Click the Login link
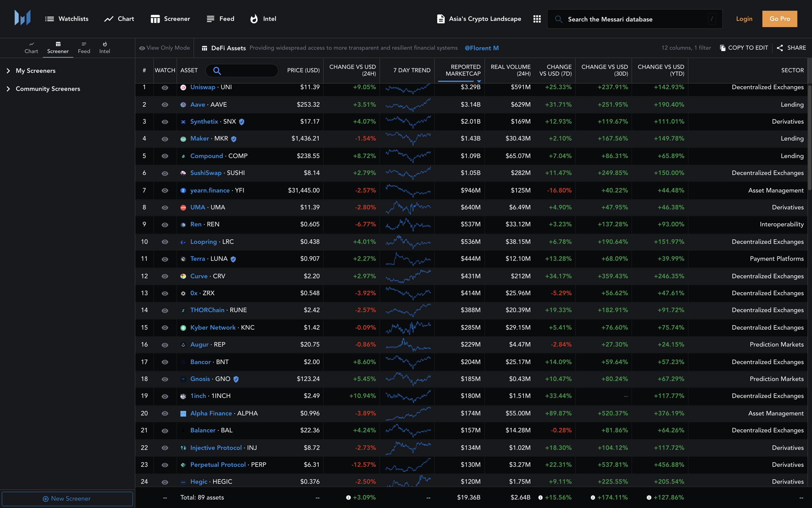Image resolution: width=812 pixels, height=508 pixels. (x=744, y=19)
